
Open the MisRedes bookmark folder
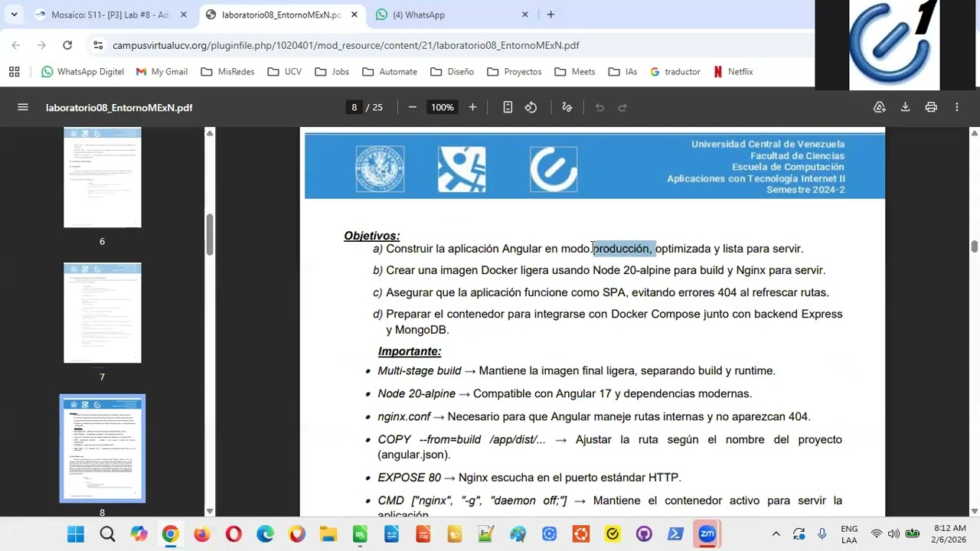[x=227, y=71]
